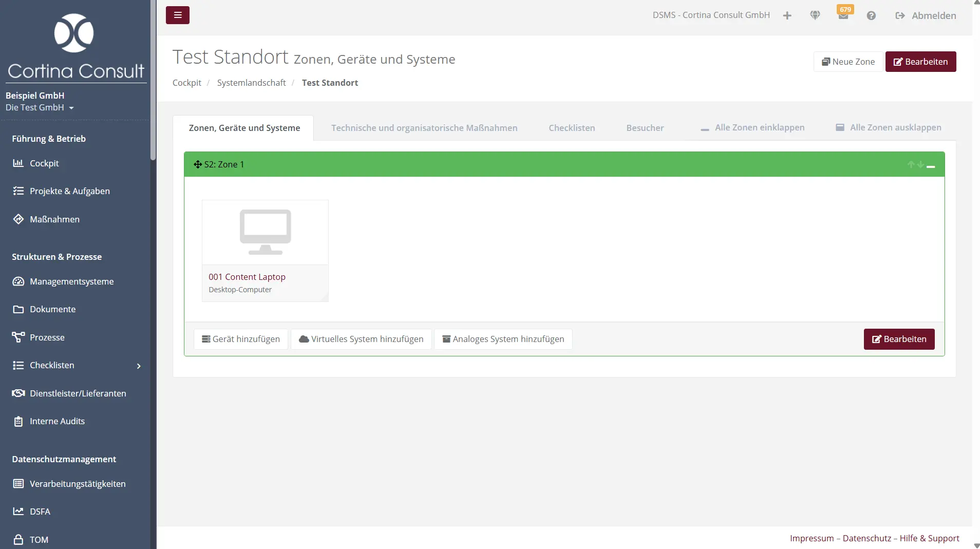This screenshot has height=549, width=980.
Task: Click Gerät hinzufügen button
Action: (x=241, y=339)
